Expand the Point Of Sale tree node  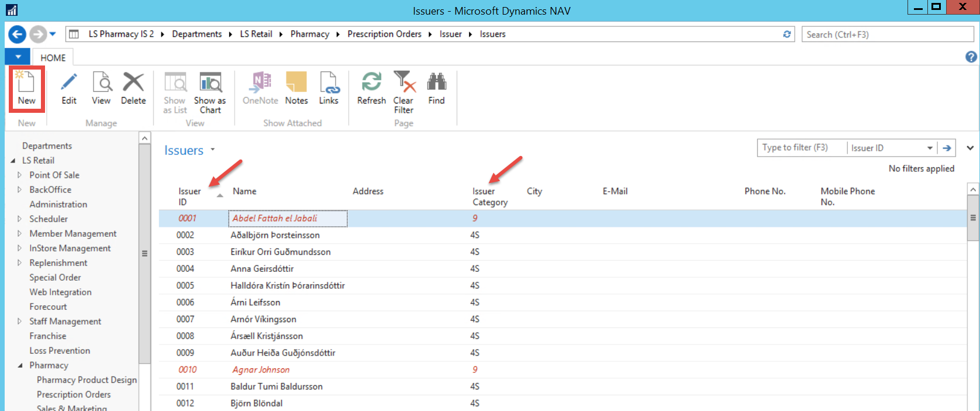point(19,175)
